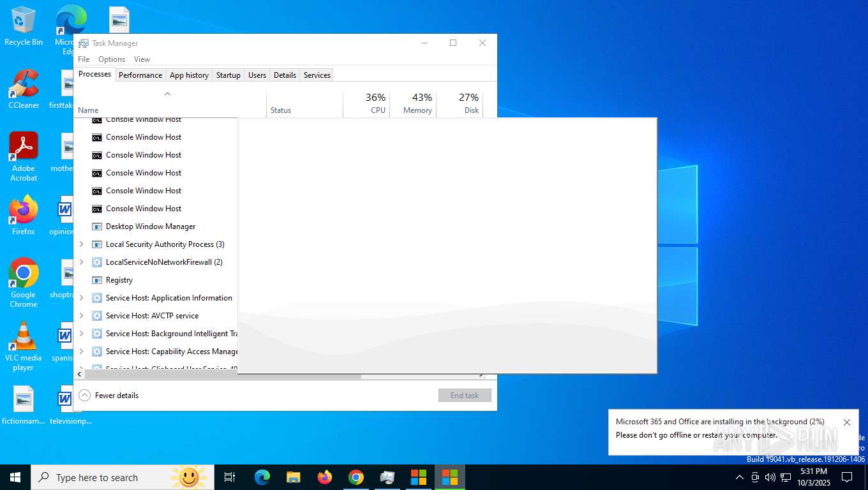Image resolution: width=868 pixels, height=490 pixels.
Task: Open Adobe Acrobat desktop shortcut
Action: pos(24,156)
